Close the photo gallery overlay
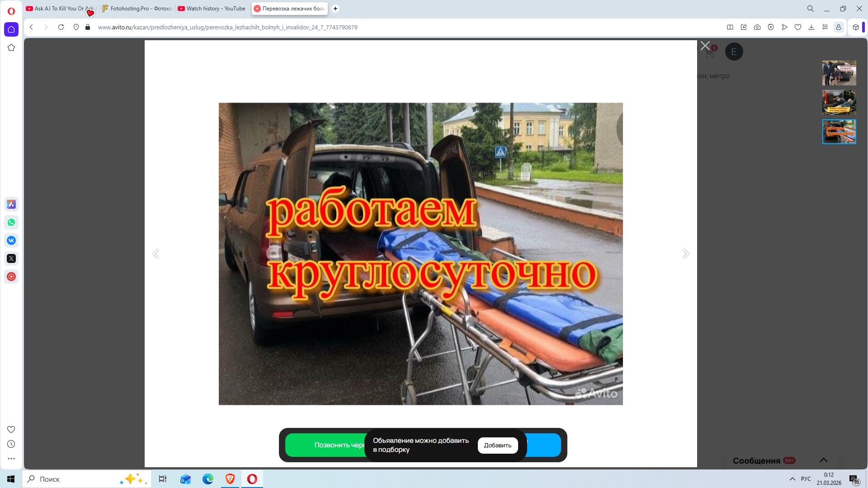Screen dimensions: 868x488 705,46
